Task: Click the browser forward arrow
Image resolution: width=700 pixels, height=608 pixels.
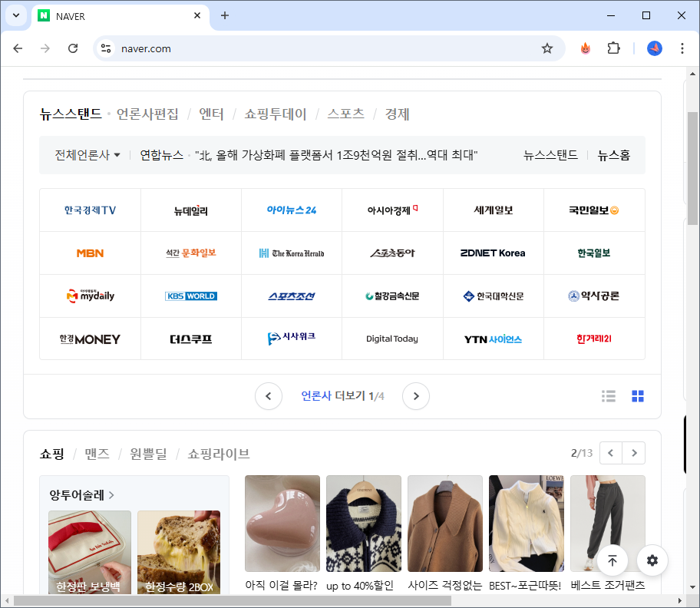Action: point(45,48)
